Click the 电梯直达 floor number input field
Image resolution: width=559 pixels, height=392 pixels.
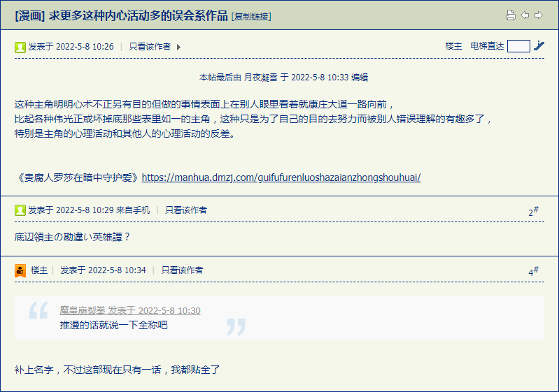[x=518, y=46]
